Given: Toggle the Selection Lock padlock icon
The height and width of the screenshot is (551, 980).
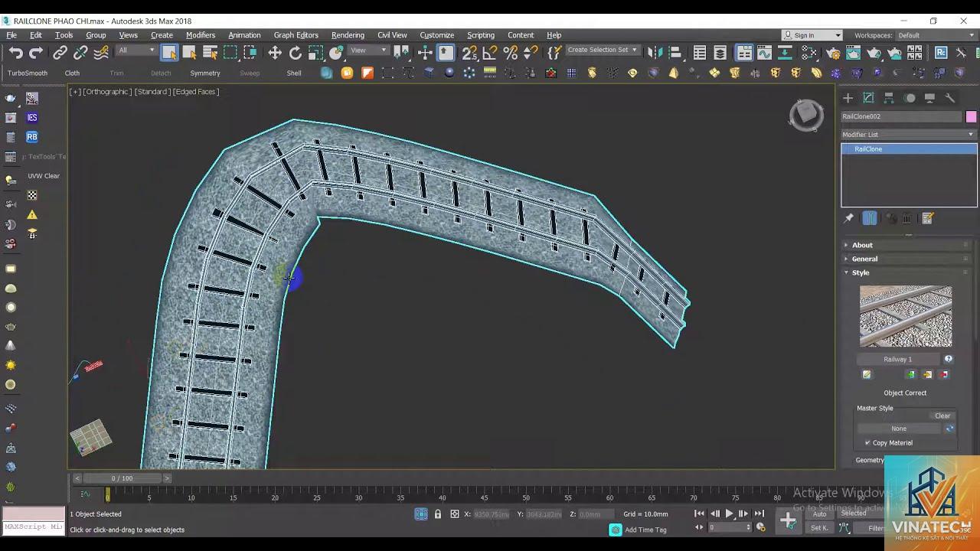Looking at the screenshot, I should (x=438, y=514).
